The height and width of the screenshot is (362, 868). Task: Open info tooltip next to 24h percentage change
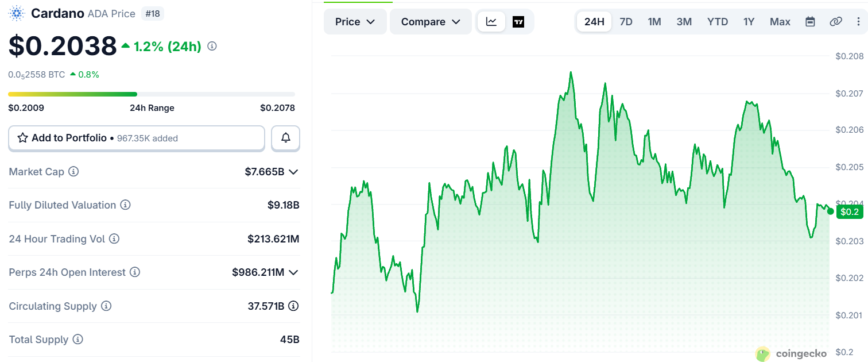(x=212, y=46)
